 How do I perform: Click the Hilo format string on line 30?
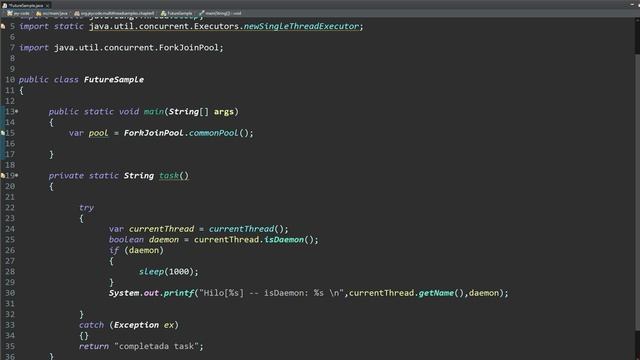(271, 293)
